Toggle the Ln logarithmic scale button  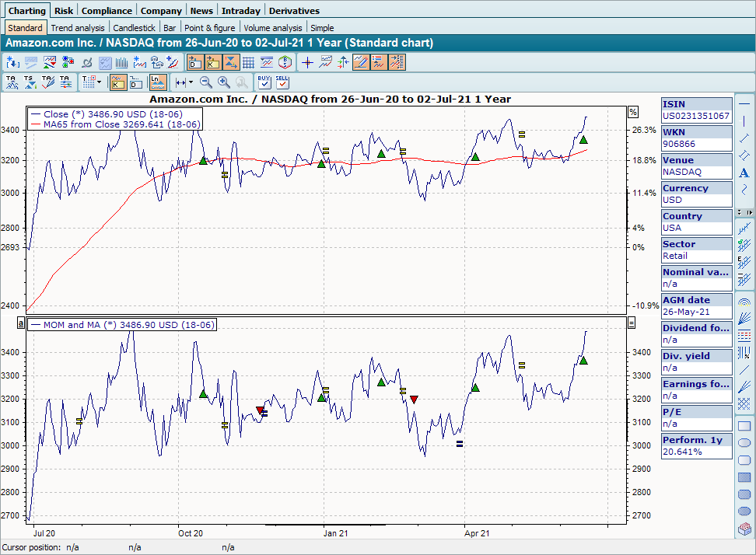pos(158,82)
